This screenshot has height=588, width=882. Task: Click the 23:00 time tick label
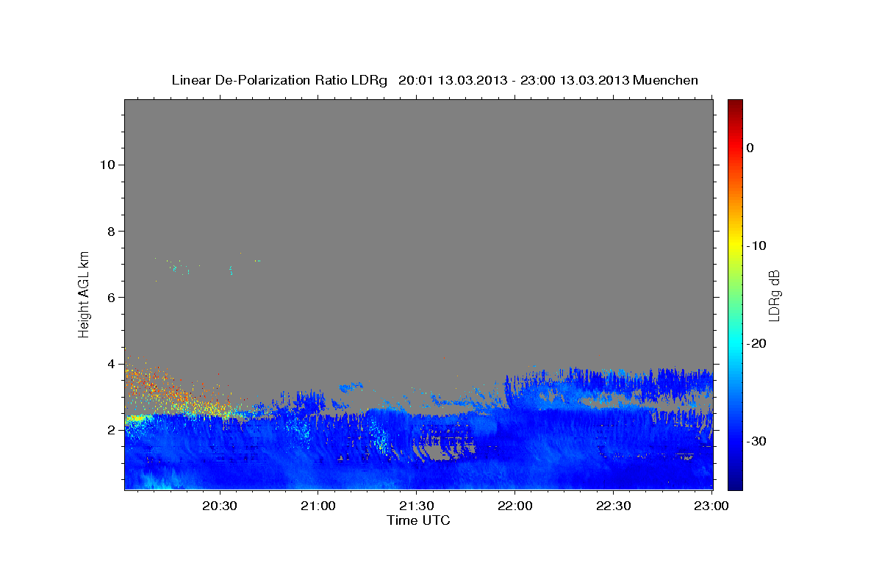coord(711,506)
